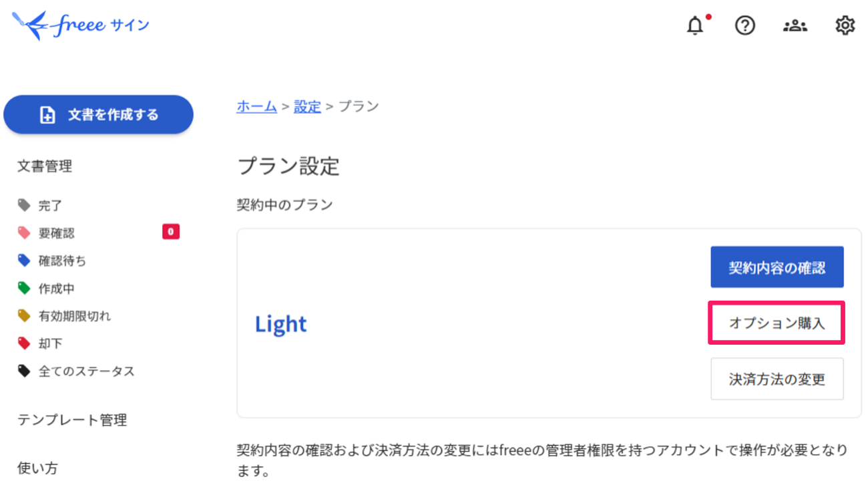Open the notification bell icon

695,26
